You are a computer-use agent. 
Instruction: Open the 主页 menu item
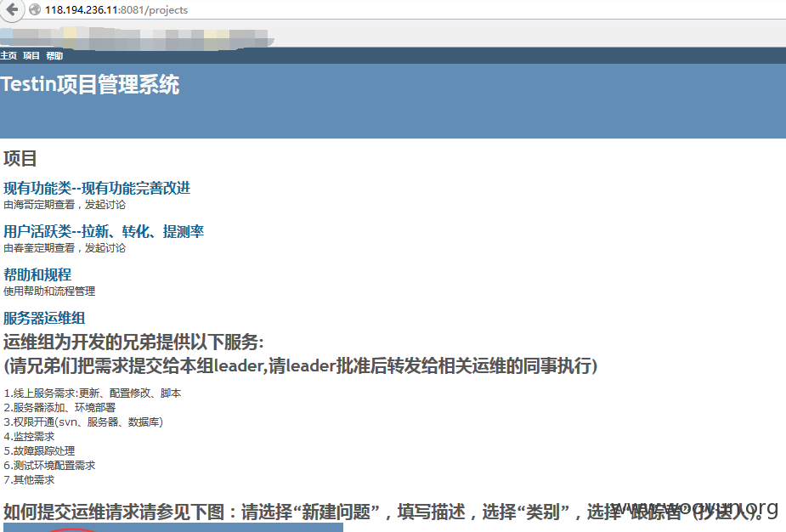click(8, 55)
